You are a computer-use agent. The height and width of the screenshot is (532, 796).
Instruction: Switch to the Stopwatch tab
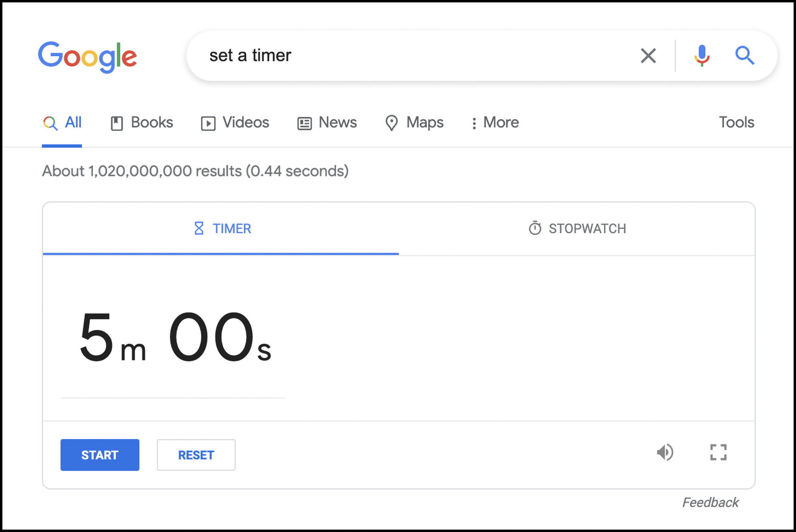pos(577,229)
